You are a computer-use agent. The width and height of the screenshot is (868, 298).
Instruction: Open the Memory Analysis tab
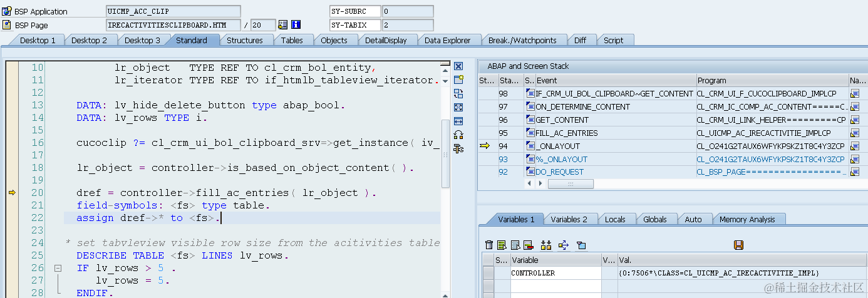747,219
